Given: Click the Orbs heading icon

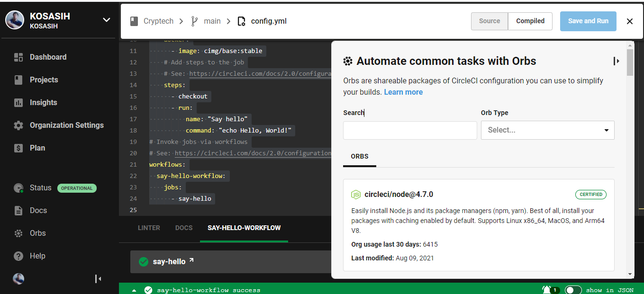Looking at the screenshot, I should pos(348,61).
